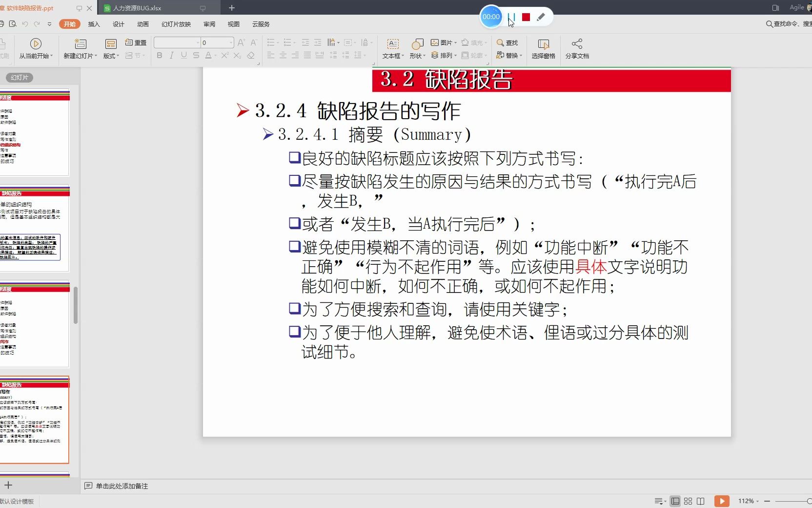The width and height of the screenshot is (812, 508).
Task: Toggle align text left
Action: (x=271, y=56)
